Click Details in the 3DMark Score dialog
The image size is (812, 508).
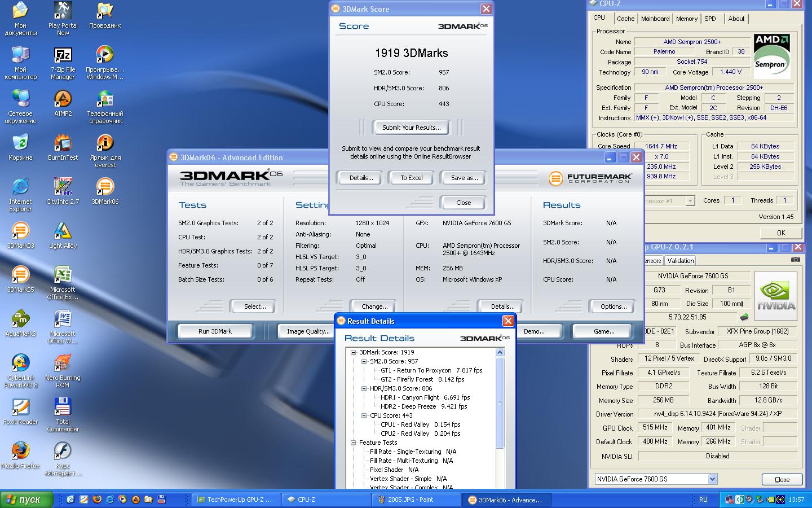pos(361,178)
